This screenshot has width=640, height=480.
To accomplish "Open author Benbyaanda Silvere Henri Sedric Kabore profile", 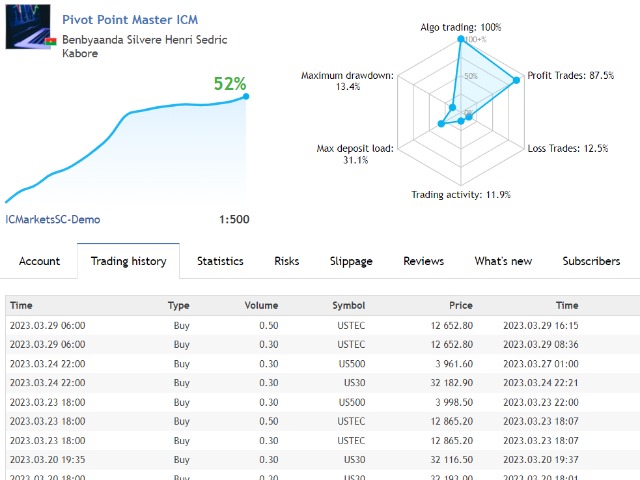I will (x=144, y=46).
